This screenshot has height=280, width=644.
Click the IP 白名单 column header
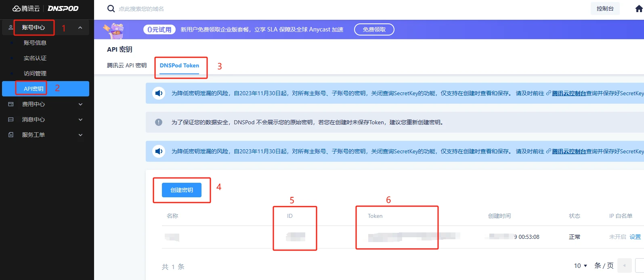(621, 216)
